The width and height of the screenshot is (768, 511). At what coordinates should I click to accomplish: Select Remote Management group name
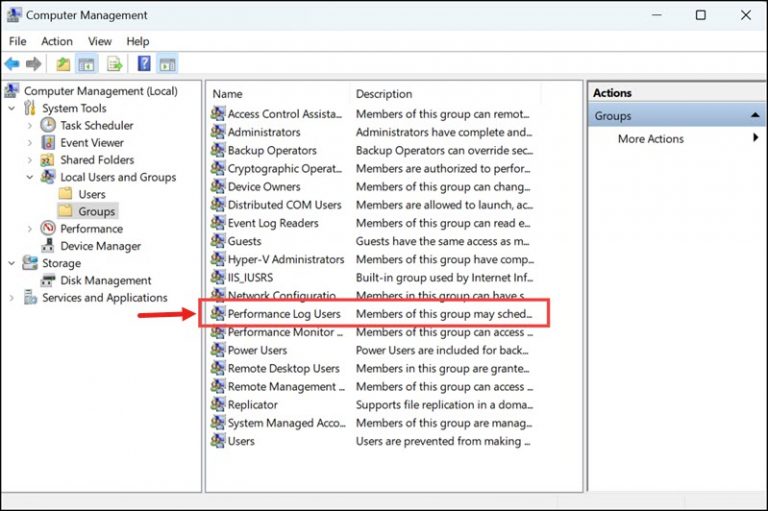pos(286,387)
